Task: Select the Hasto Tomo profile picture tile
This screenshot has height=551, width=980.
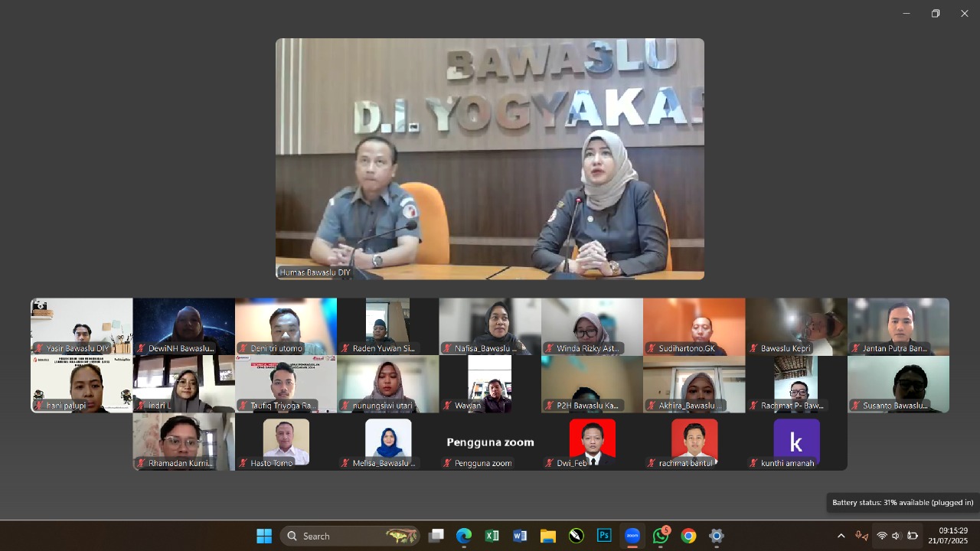Action: (x=286, y=442)
